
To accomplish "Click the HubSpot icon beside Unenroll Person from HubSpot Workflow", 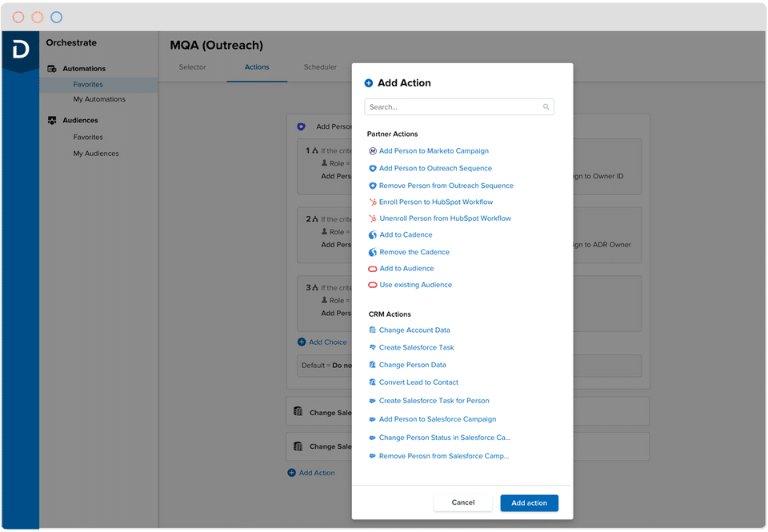I will click(x=373, y=218).
